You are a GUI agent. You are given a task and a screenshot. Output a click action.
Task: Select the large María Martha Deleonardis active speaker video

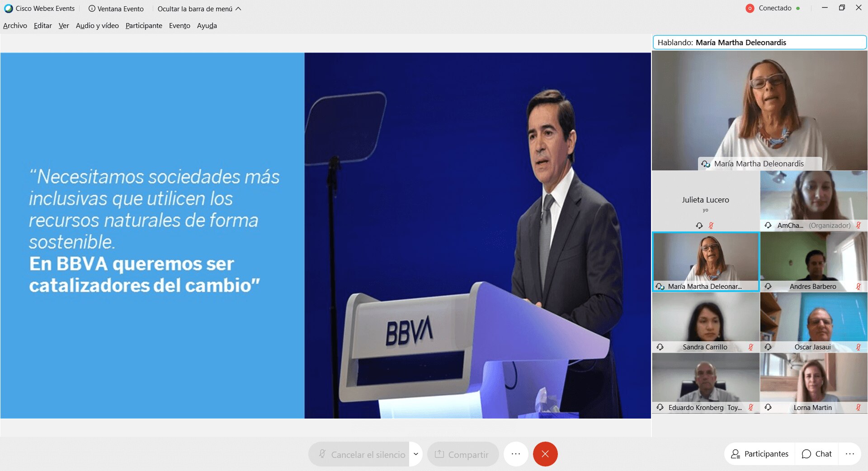click(x=759, y=110)
